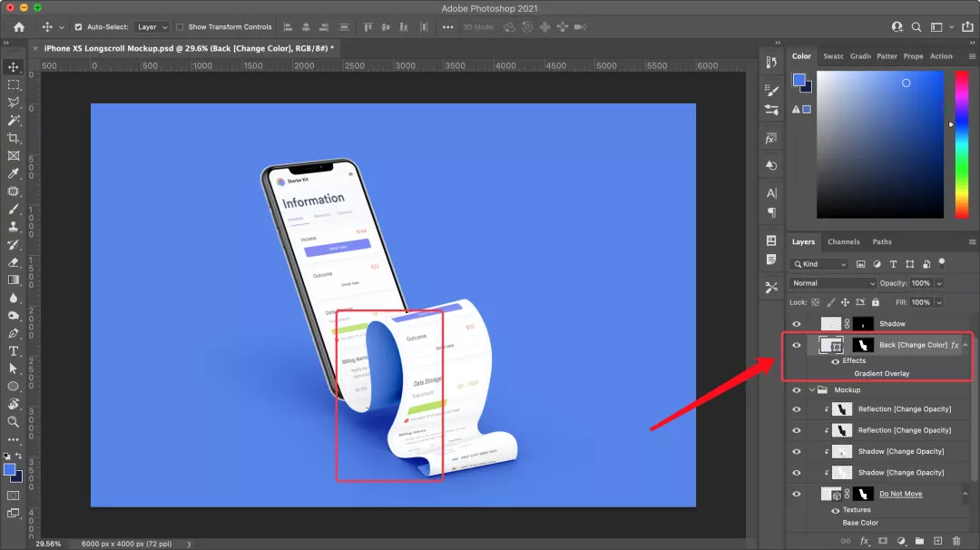Select the Crop tool

click(x=14, y=138)
